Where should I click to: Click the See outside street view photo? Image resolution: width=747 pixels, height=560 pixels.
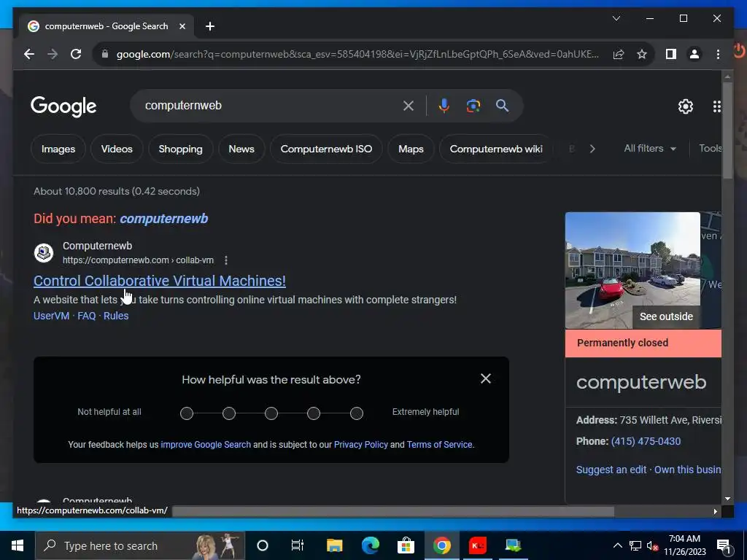pos(632,270)
